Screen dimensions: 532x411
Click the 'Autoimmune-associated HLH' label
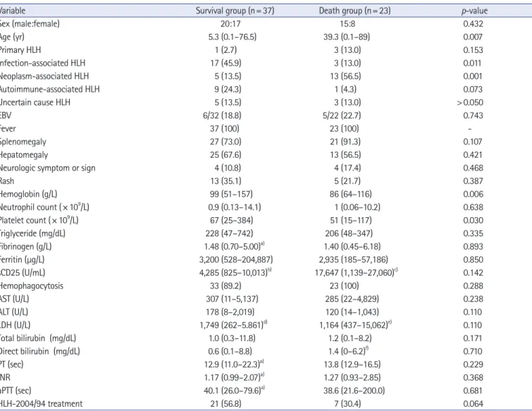pos(49,90)
